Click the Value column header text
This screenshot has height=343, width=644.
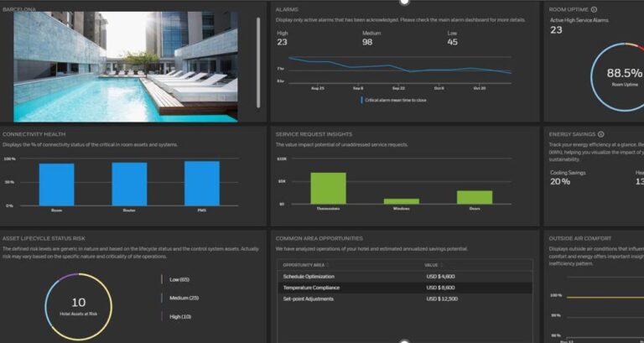tap(431, 265)
